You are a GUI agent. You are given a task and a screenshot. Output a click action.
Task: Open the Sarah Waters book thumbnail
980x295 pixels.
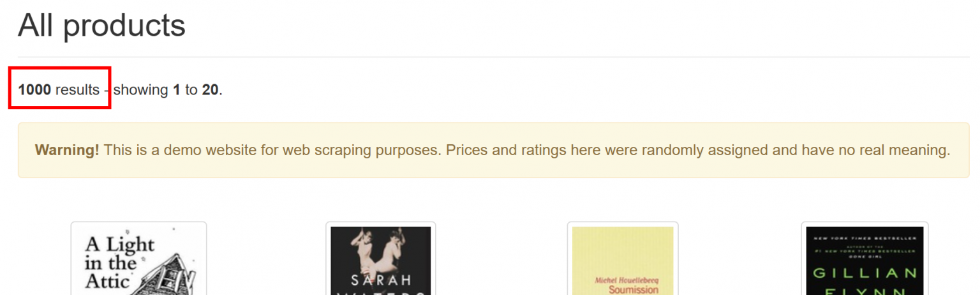pyautogui.click(x=380, y=259)
